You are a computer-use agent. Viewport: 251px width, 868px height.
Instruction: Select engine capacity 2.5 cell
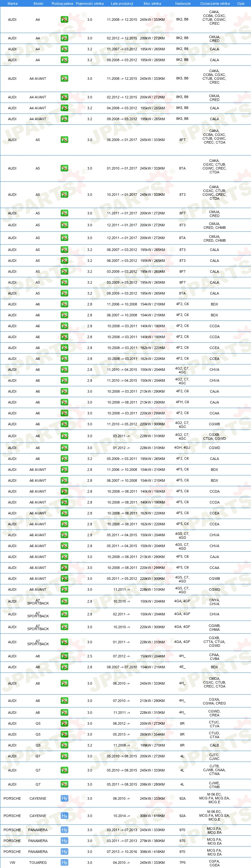(x=90, y=656)
